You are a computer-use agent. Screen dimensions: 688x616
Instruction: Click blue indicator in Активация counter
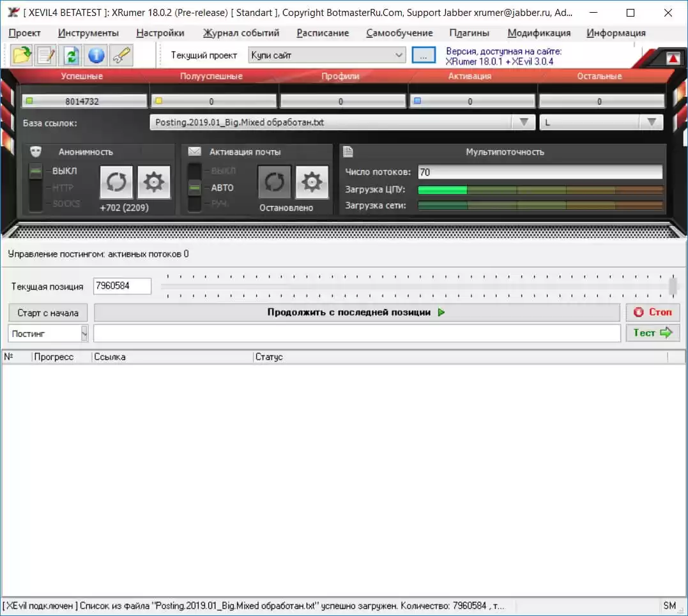click(418, 101)
